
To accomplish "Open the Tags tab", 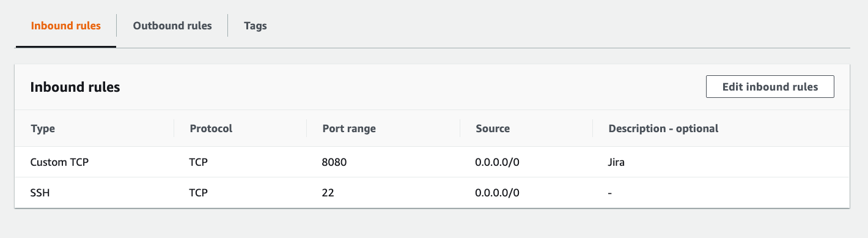I will click(x=255, y=26).
